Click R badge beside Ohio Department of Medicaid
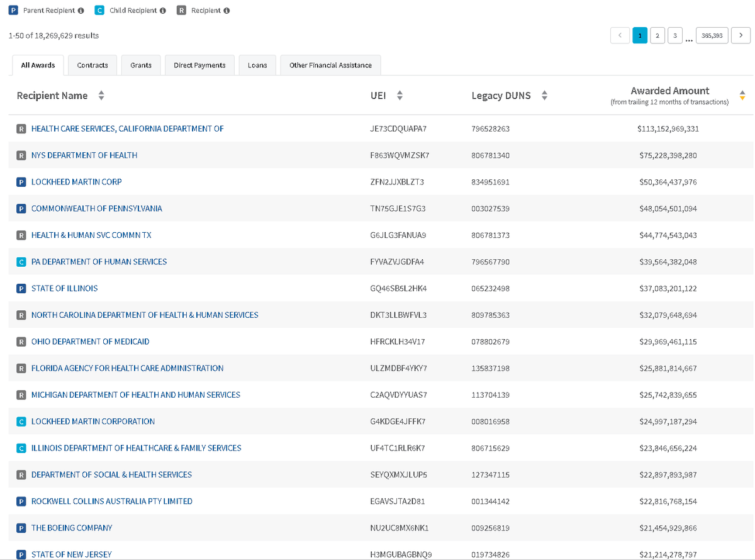The image size is (755, 560). [x=21, y=342]
